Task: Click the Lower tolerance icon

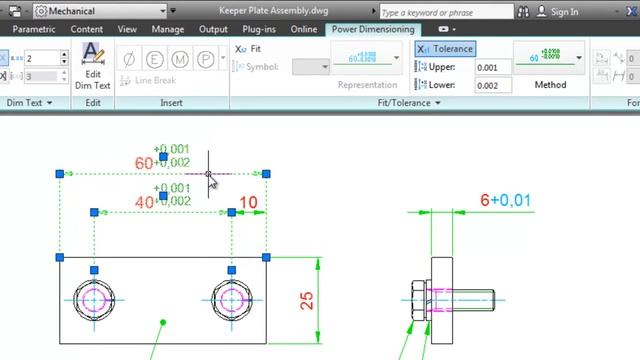Action: point(420,84)
